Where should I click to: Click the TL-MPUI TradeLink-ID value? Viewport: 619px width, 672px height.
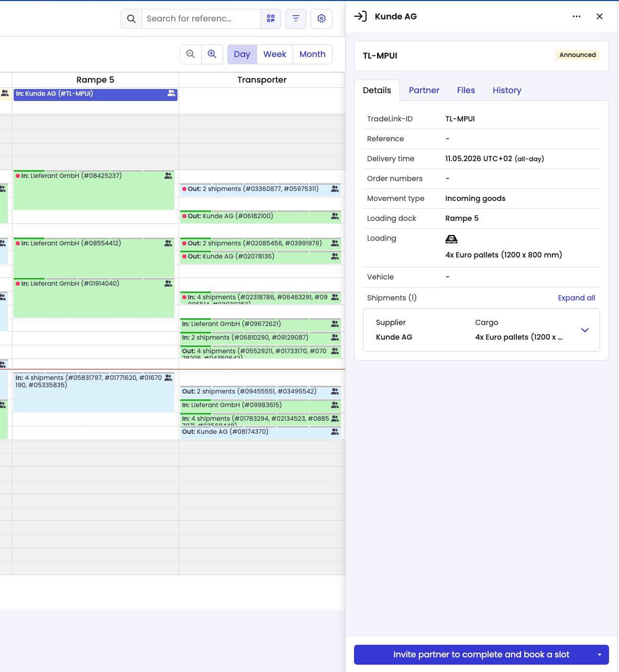[460, 119]
